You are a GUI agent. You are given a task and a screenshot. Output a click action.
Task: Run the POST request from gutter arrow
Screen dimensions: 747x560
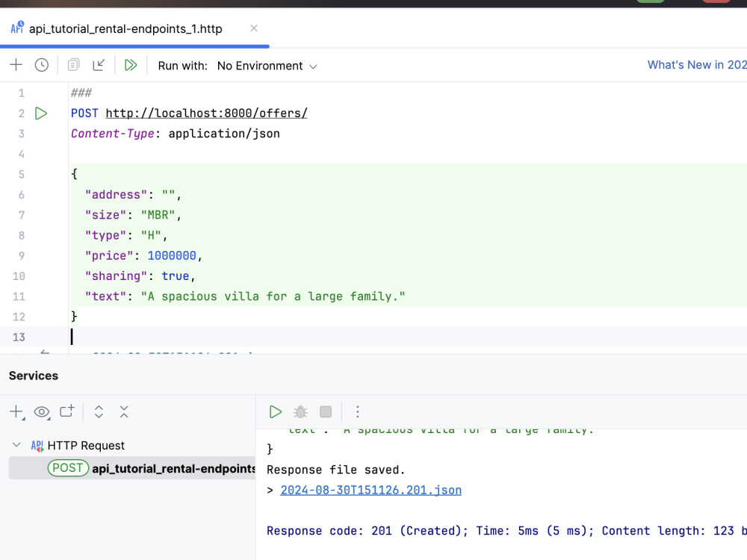[x=41, y=113]
